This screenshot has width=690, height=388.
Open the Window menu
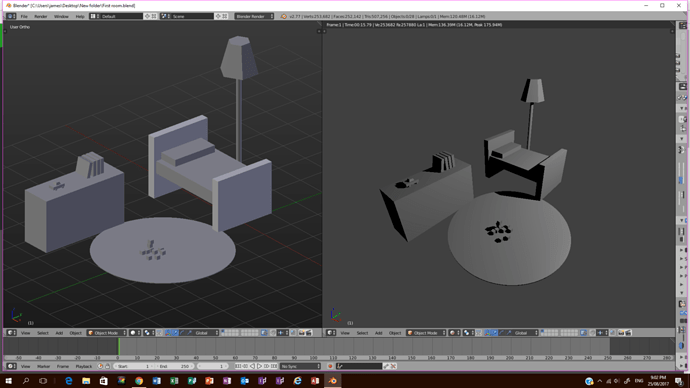[61, 16]
